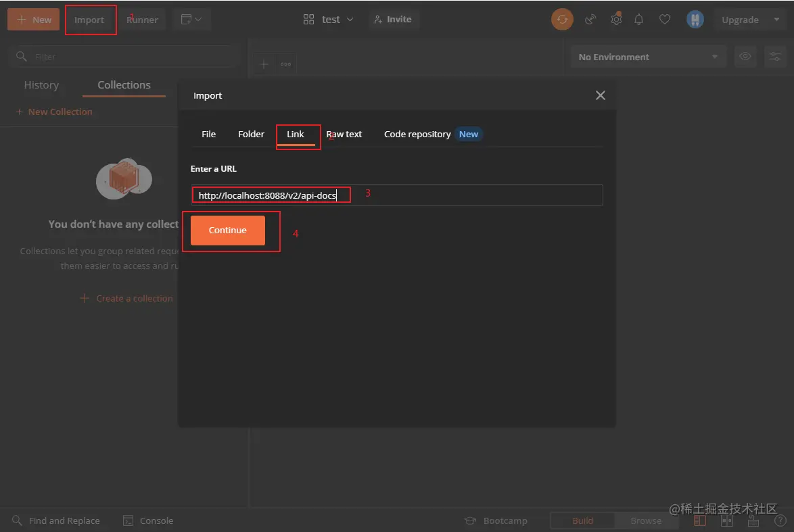794x532 pixels.
Task: Open the settings gear icon
Action: pyautogui.click(x=615, y=20)
